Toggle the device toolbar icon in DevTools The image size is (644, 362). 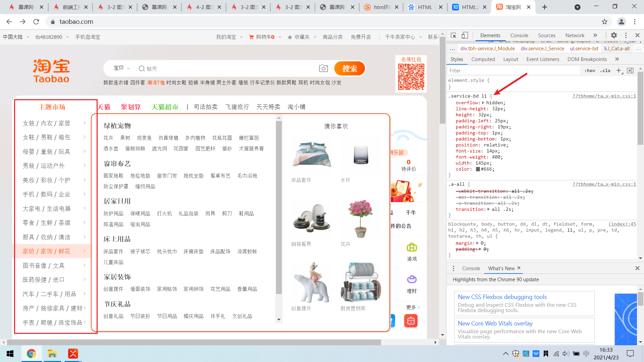465,36
